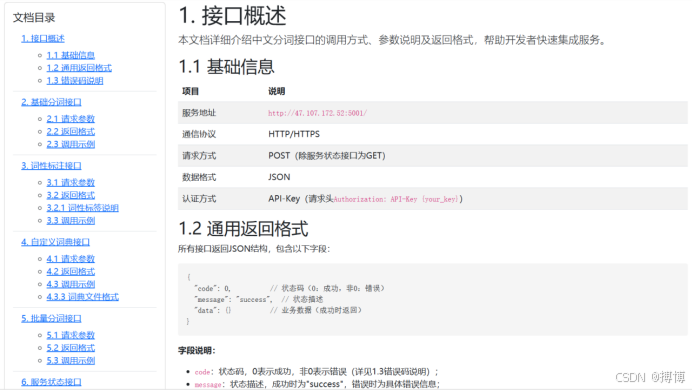This screenshot has height=391, width=693.
Task: Open the '4. 自定义词典接口' link
Action: click(x=56, y=242)
